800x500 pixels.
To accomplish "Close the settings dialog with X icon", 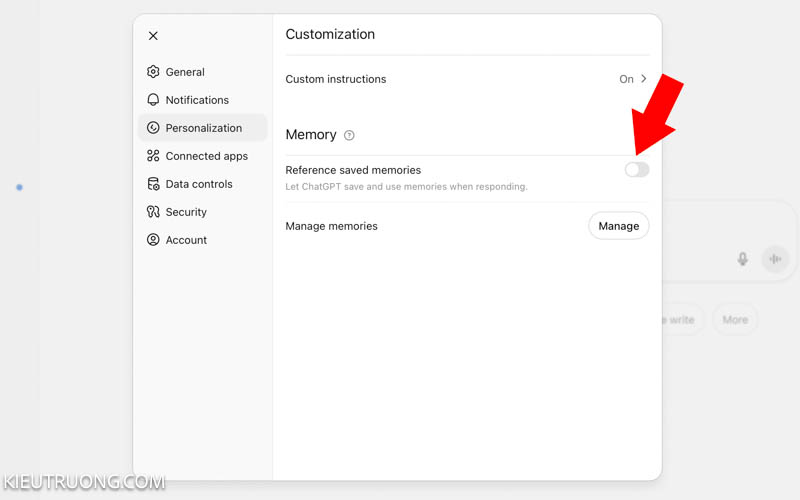I will 153,36.
